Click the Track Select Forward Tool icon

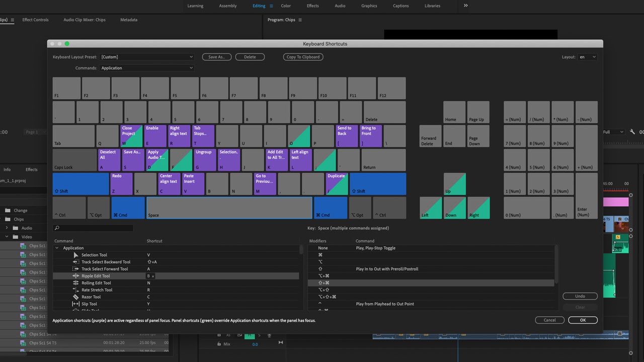pyautogui.click(x=76, y=269)
